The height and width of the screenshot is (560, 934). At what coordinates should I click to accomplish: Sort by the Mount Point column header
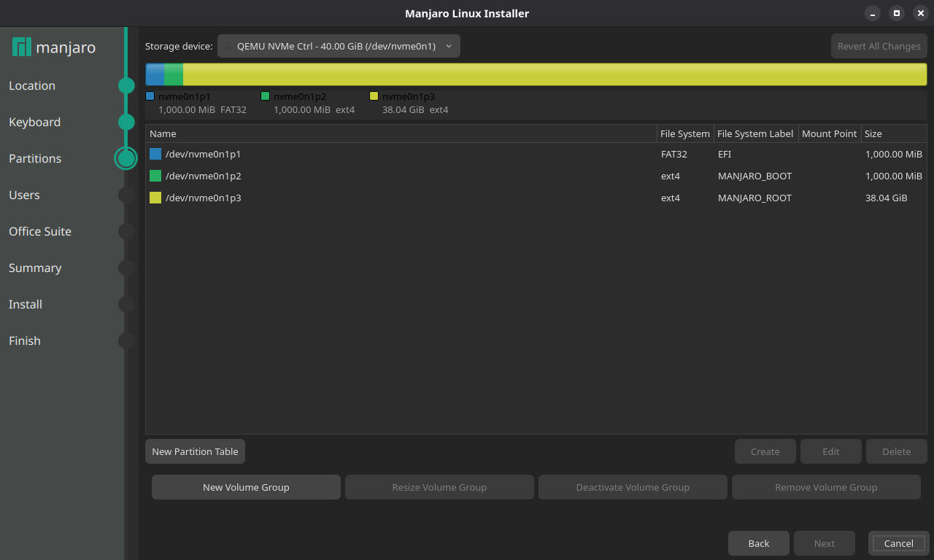[830, 134]
